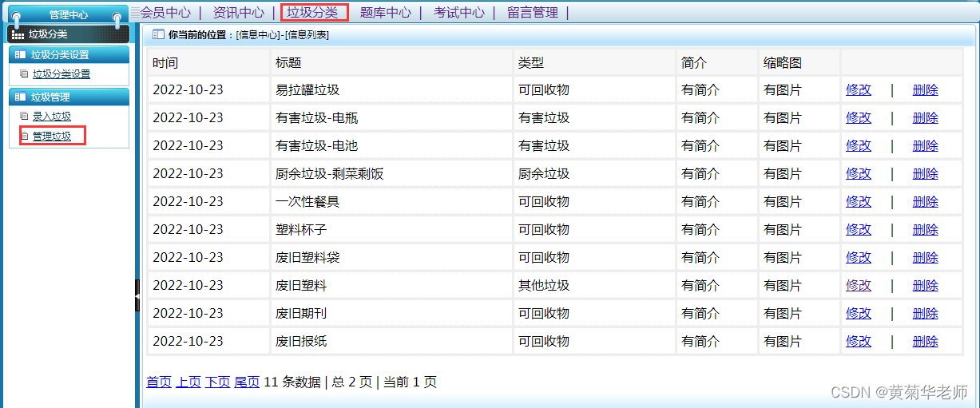Delete the 一次性餐具 entry

pos(926,202)
